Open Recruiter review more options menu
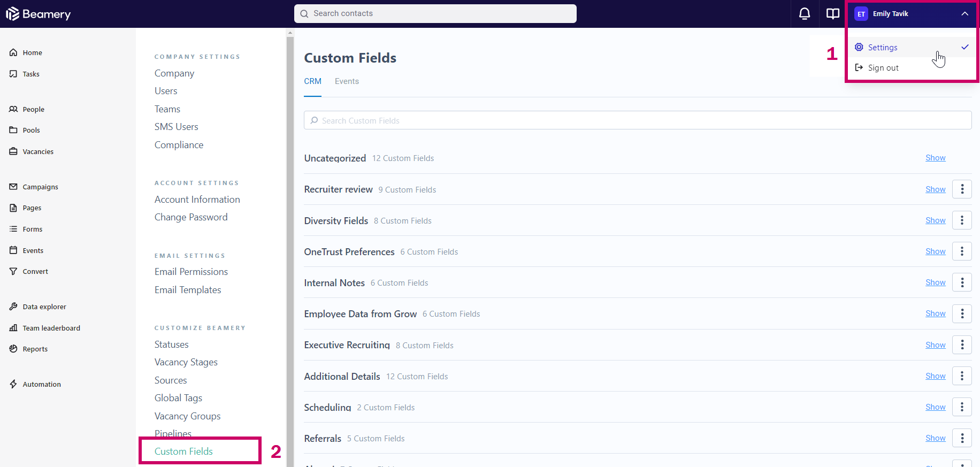The height and width of the screenshot is (467, 980). coord(962,189)
